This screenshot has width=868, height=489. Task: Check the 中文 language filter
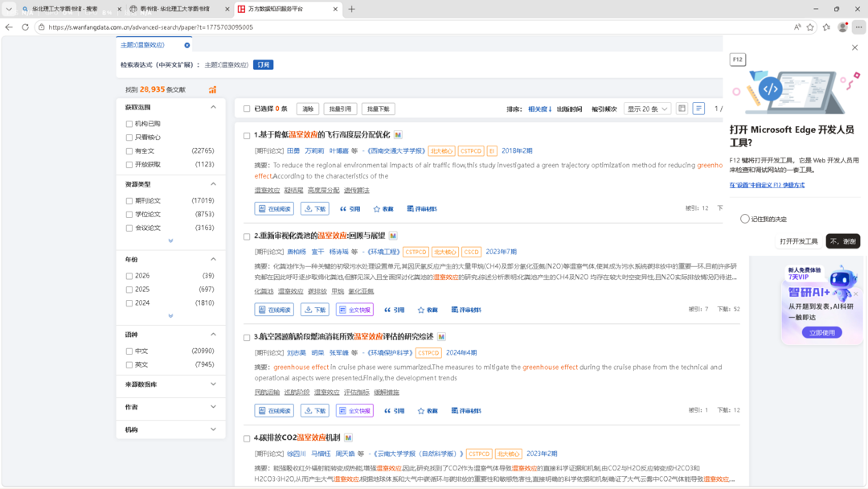pyautogui.click(x=129, y=351)
